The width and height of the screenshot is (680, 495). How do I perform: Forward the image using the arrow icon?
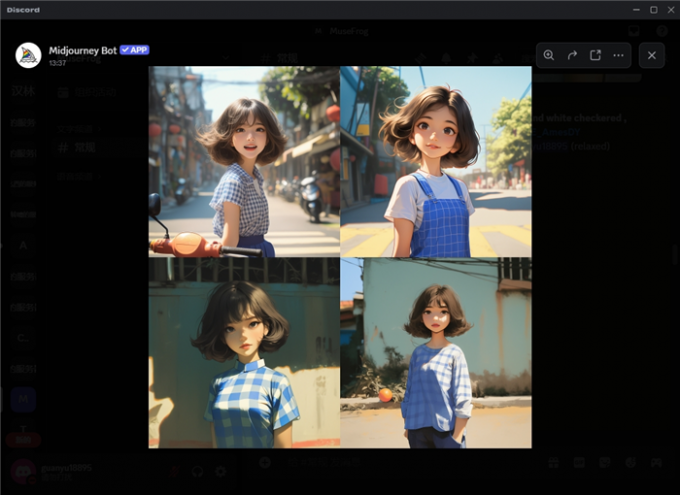(x=572, y=55)
